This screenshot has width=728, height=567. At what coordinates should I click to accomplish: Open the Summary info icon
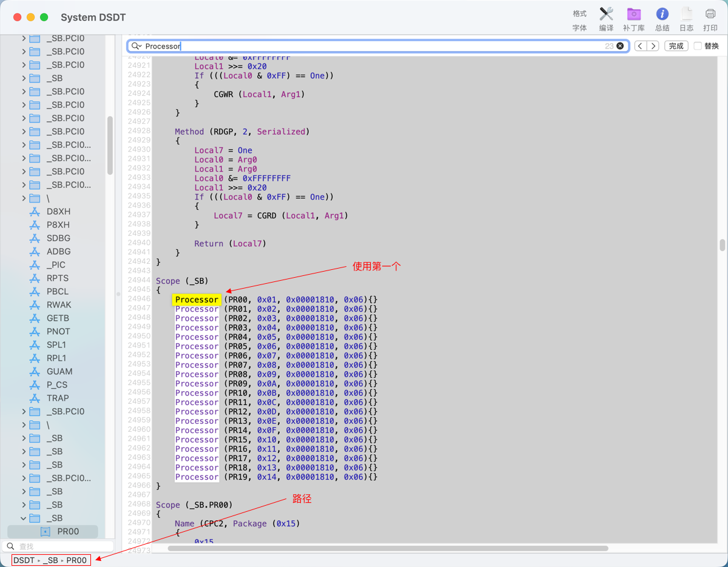(662, 15)
